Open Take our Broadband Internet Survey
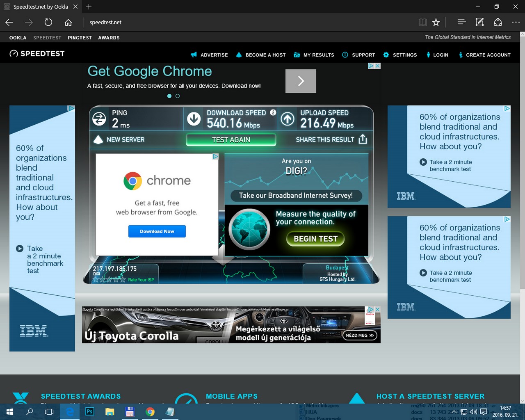Viewport: 525px width, 420px height. point(296,196)
